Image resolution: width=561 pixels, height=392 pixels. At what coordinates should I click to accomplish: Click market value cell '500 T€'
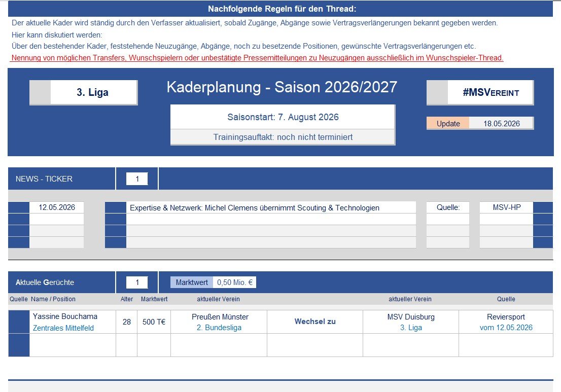pyautogui.click(x=154, y=322)
